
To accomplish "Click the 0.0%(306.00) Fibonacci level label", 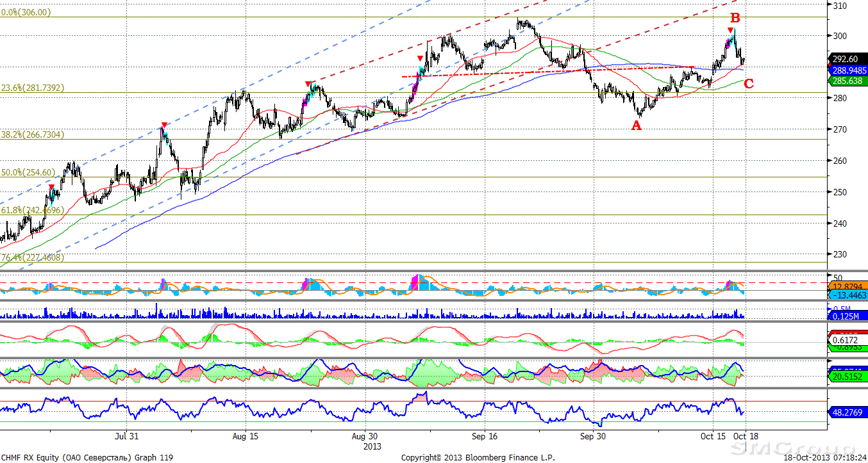I will pos(26,12).
